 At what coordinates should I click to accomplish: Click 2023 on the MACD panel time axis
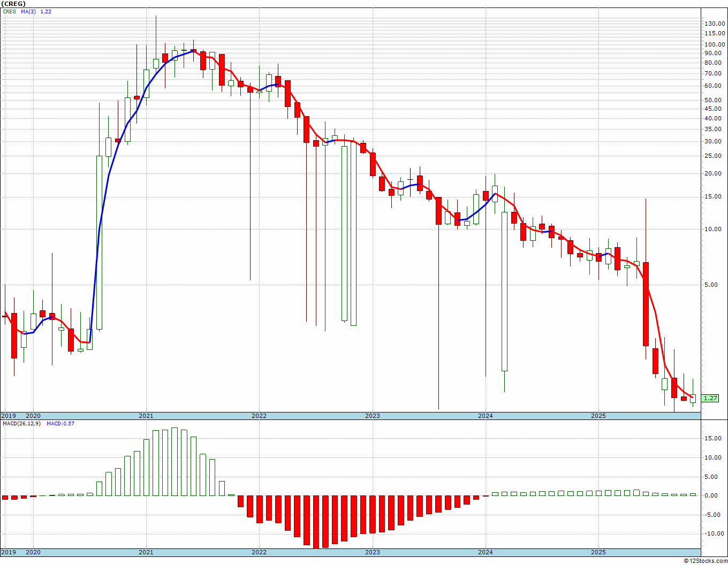click(373, 552)
